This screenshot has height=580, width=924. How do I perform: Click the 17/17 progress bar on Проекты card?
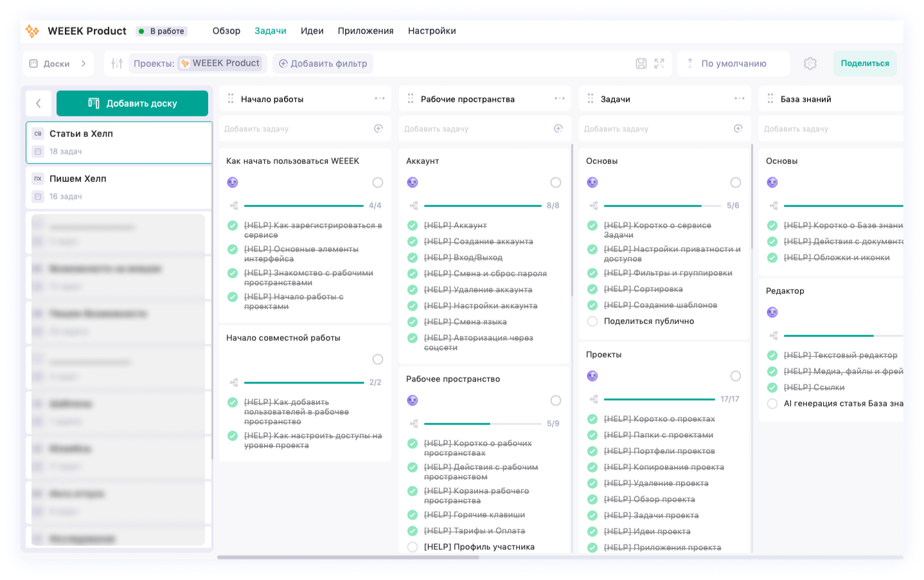tap(659, 399)
